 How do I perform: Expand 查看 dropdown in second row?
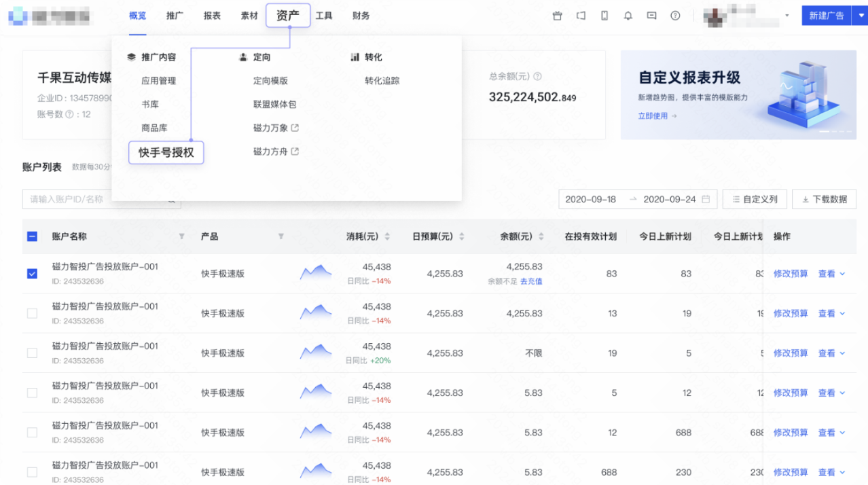[832, 313]
